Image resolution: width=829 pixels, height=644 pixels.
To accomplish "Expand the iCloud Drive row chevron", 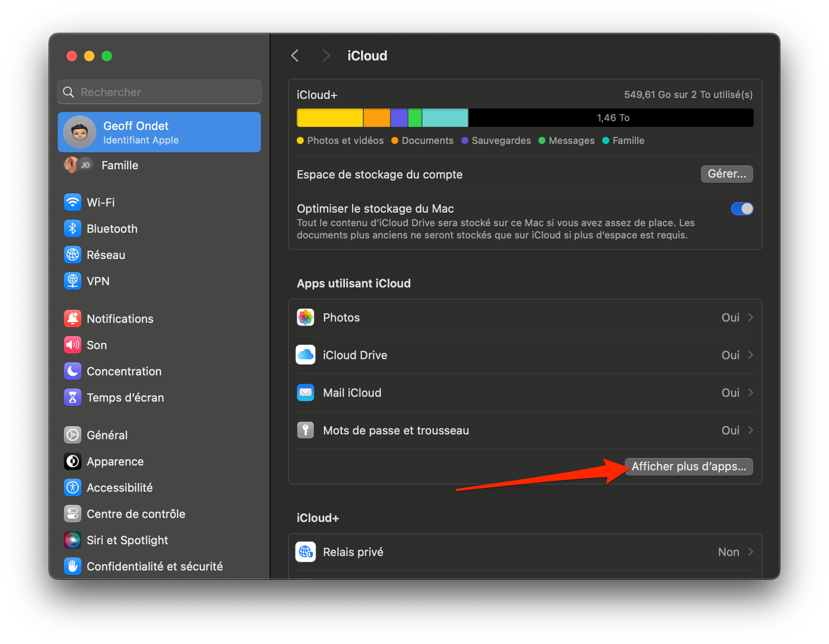I will click(751, 355).
